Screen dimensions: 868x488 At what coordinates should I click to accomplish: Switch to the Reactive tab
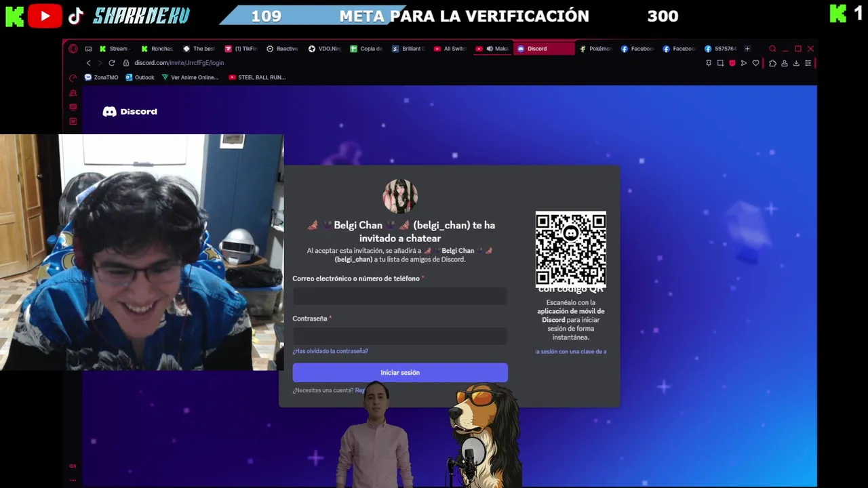(x=282, y=49)
